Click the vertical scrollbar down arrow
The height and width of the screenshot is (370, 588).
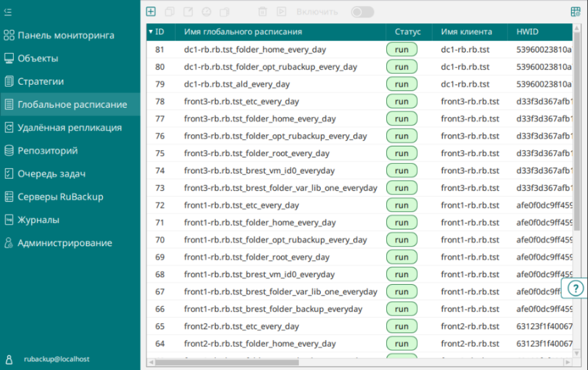[577, 353]
